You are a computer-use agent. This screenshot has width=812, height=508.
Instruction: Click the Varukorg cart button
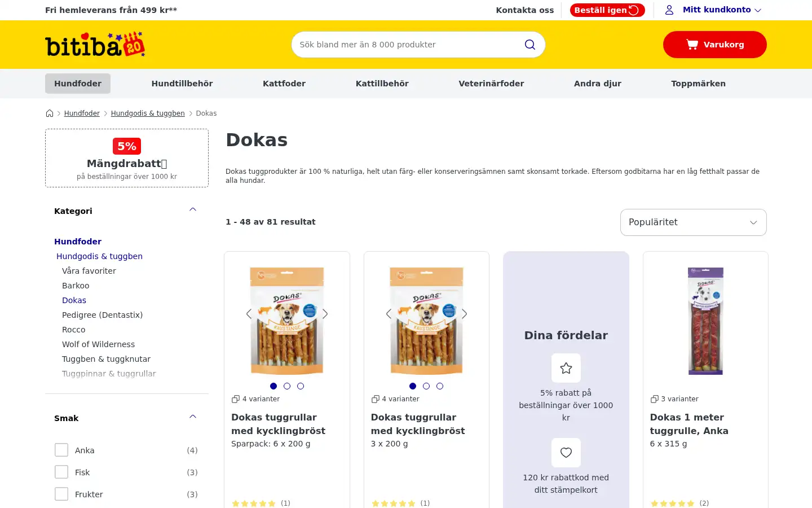pos(715,45)
